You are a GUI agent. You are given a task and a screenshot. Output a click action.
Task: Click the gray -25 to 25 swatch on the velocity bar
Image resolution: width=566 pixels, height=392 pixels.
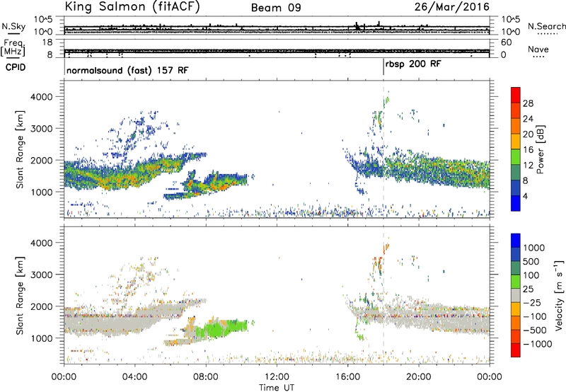coord(516,295)
